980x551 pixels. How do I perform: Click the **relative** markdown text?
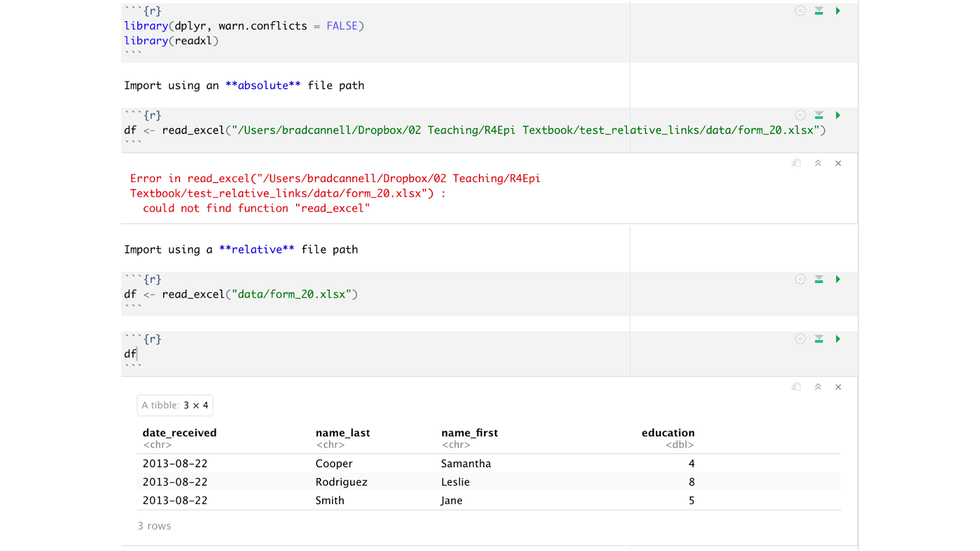pos(256,250)
